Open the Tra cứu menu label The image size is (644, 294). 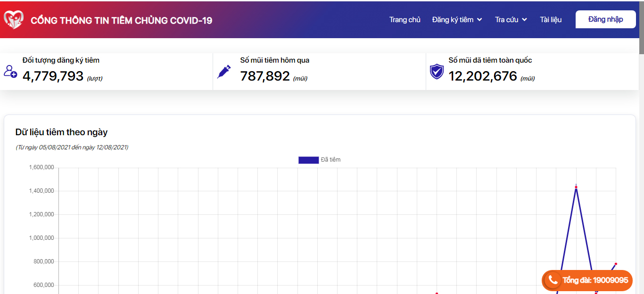[506, 20]
